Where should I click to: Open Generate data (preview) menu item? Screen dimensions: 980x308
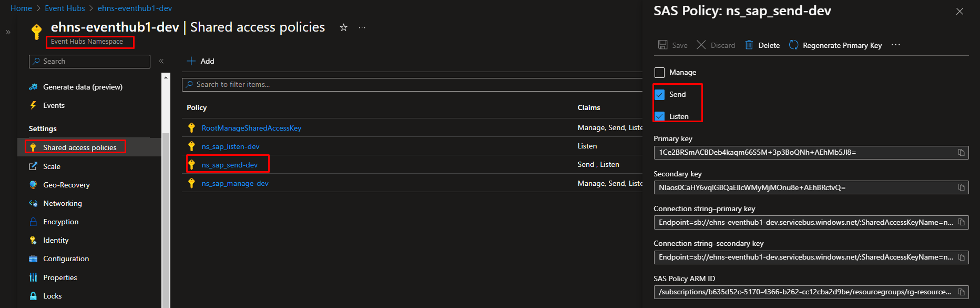(x=83, y=87)
